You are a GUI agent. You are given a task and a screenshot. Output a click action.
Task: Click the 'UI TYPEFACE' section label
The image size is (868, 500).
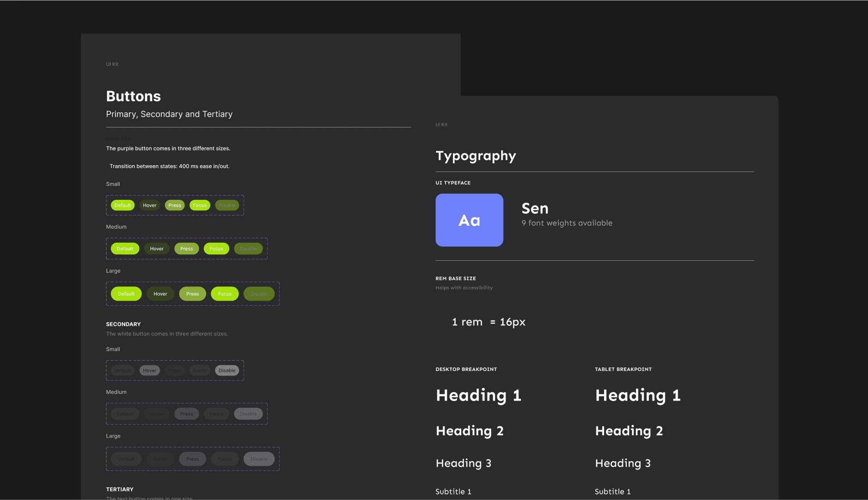coord(453,183)
